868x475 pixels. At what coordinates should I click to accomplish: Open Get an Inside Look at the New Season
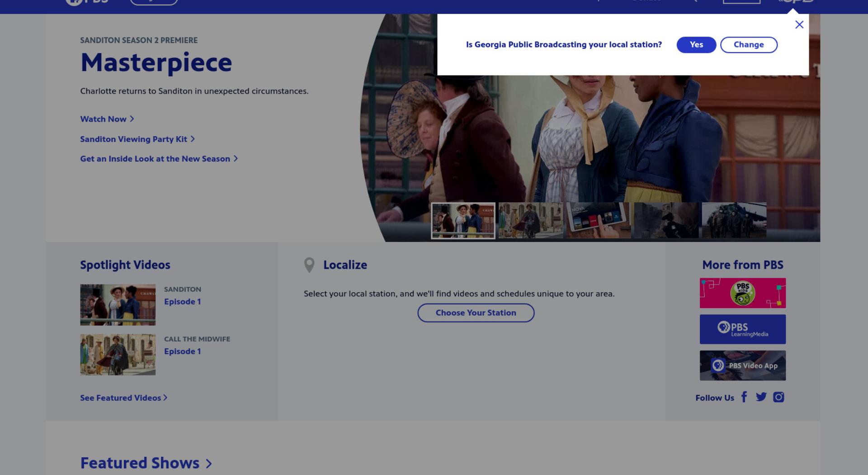click(x=159, y=159)
